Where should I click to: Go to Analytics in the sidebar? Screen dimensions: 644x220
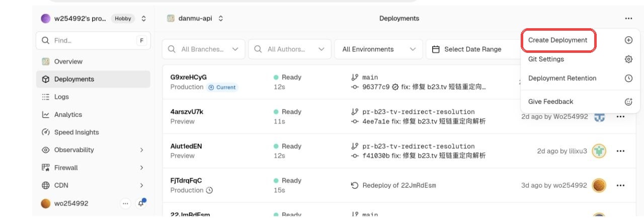pos(93,114)
